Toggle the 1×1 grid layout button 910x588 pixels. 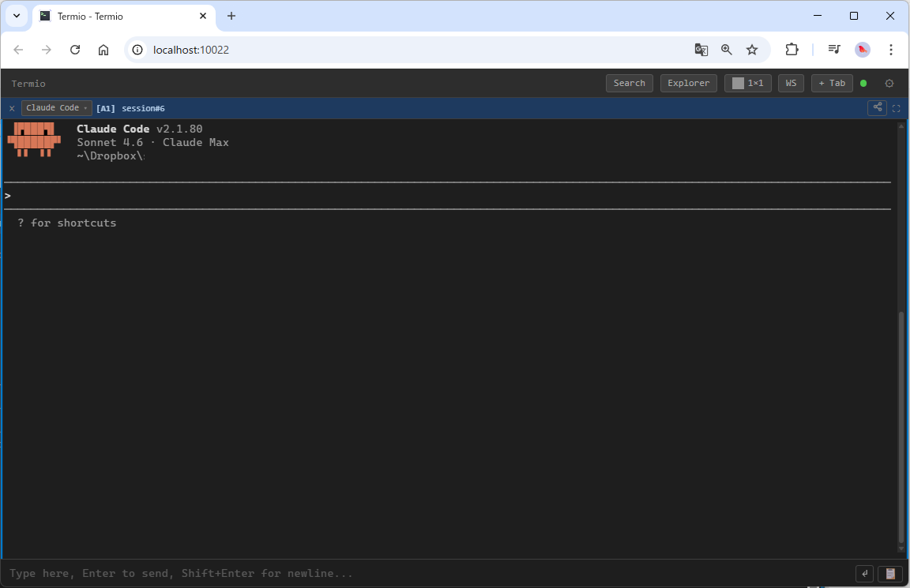(x=747, y=83)
